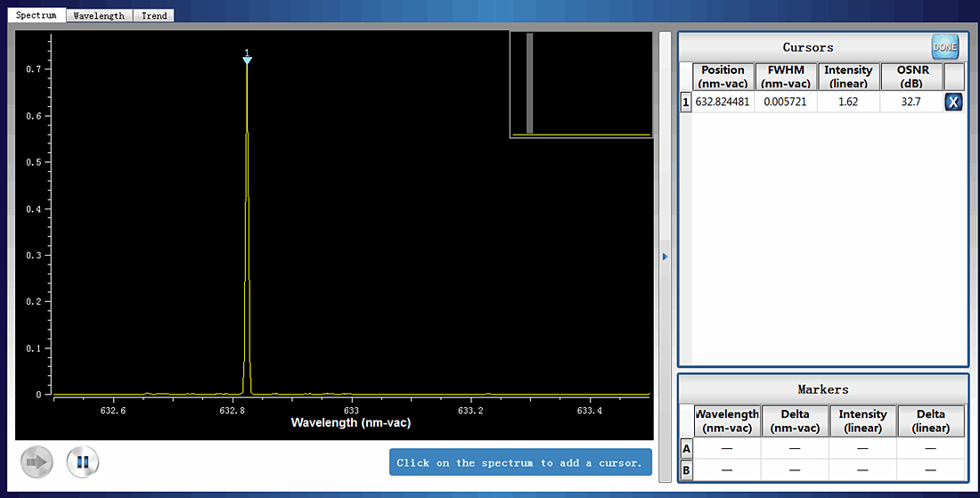Click the Position (nm-vac) column header

click(x=723, y=77)
